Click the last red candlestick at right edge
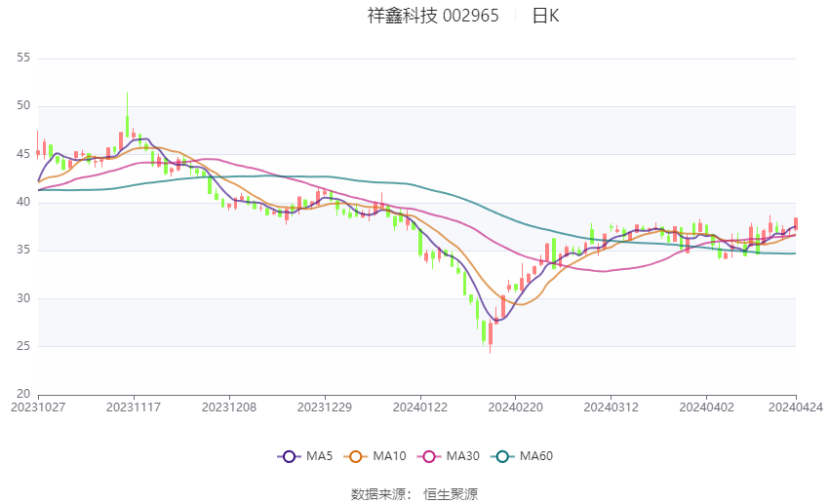This screenshot has height=504, width=829. point(796,223)
